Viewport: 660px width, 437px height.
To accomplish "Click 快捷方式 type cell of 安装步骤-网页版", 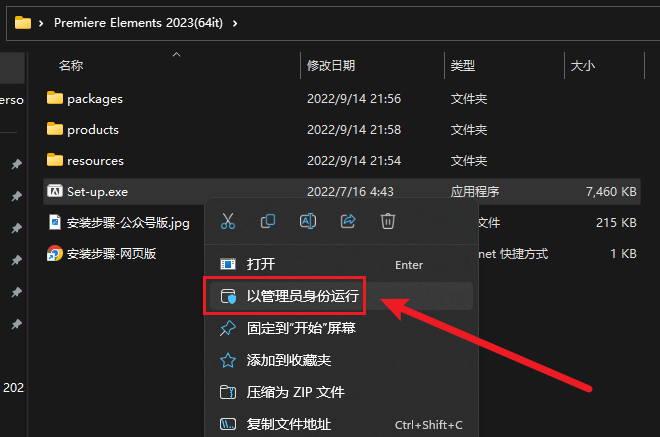I will pyautogui.click(x=513, y=254).
